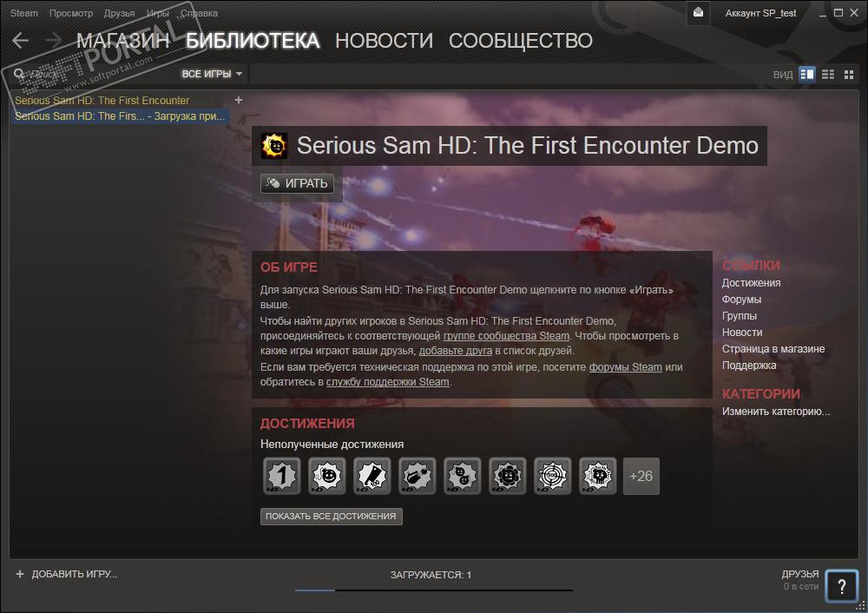Open the Достижения sidebar link
This screenshot has width=868, height=613.
tap(751, 283)
